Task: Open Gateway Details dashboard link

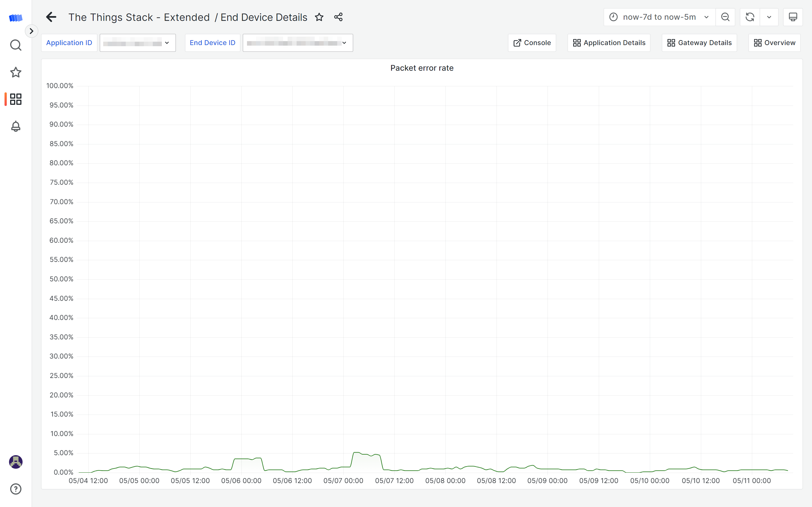Action: [699, 43]
